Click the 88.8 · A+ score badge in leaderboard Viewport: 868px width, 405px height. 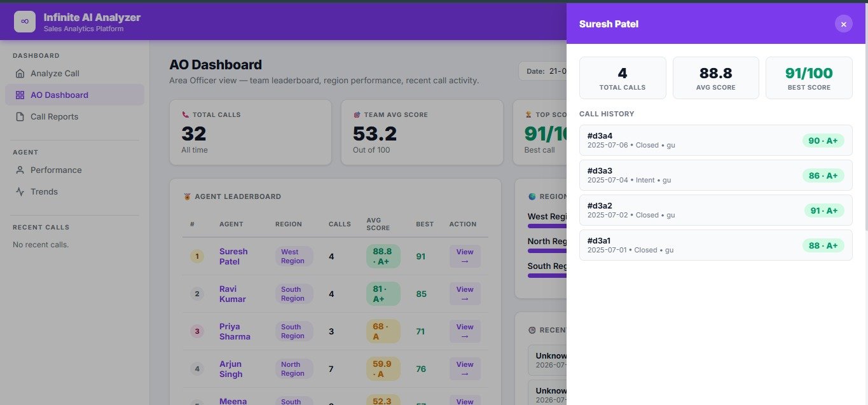click(x=383, y=256)
